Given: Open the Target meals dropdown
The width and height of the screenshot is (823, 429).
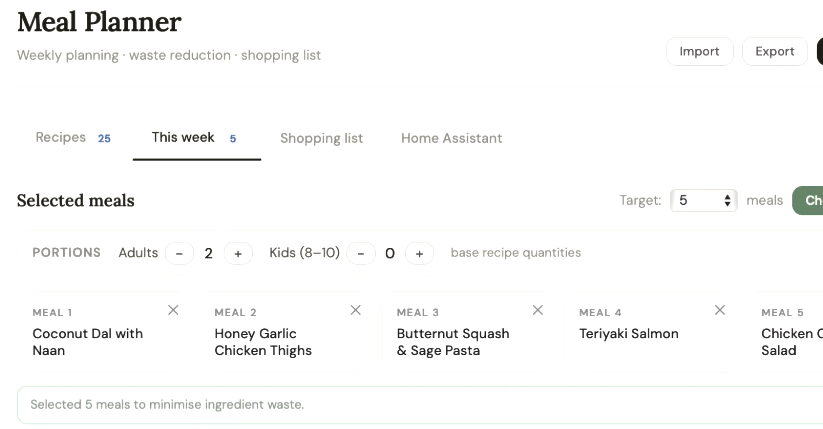Looking at the screenshot, I should (x=704, y=201).
